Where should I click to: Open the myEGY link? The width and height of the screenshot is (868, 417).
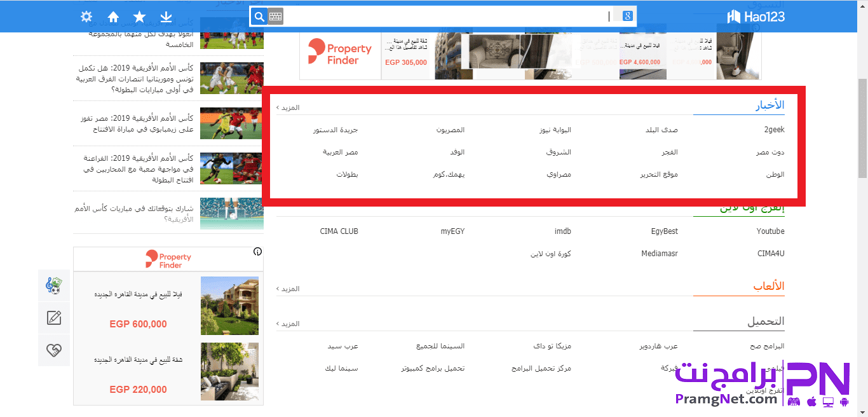click(x=452, y=231)
